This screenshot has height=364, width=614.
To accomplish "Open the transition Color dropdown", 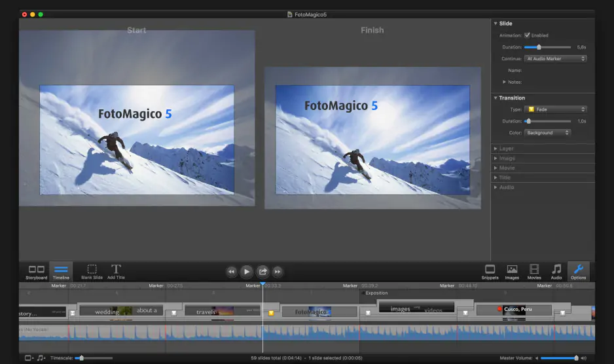I will point(548,133).
